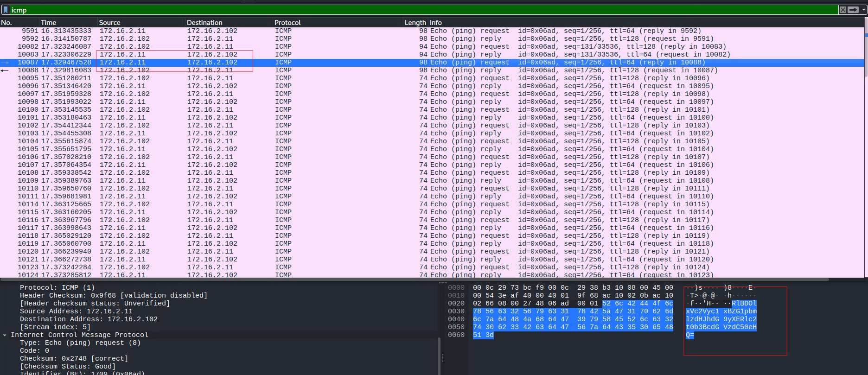This screenshot has width=868, height=375.
Task: Select packet number 10095
Action: click(x=432, y=78)
